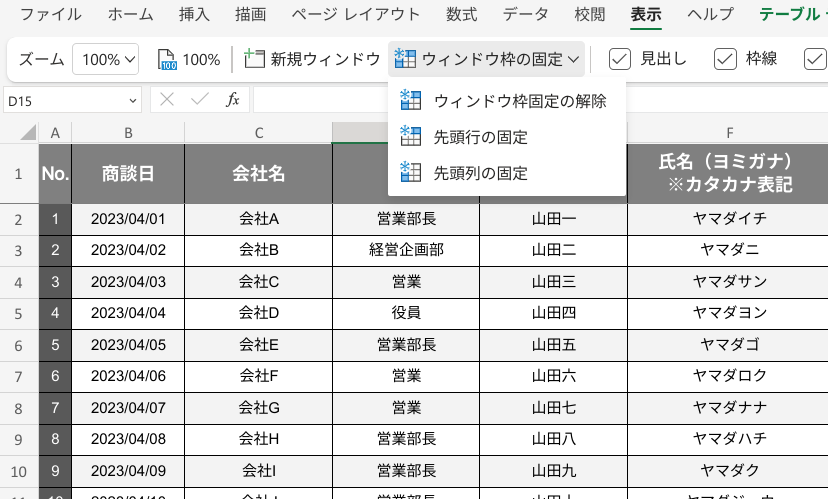Click the icon beside 先頭行の固定

click(410, 136)
